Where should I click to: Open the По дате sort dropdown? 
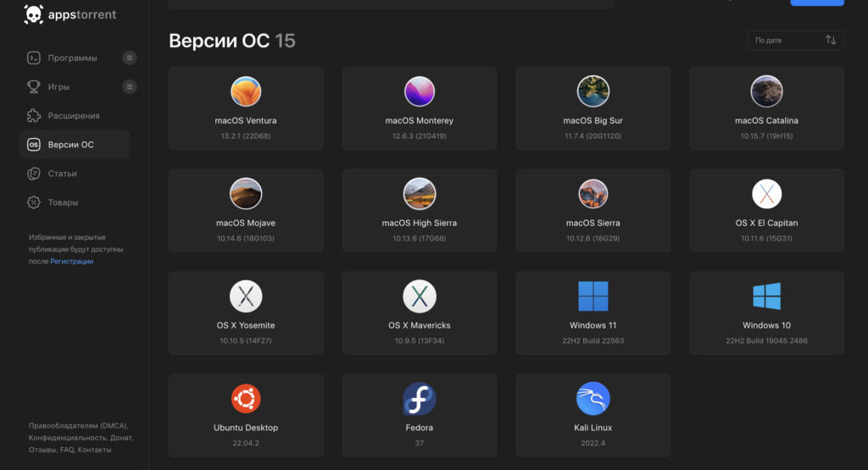(795, 41)
